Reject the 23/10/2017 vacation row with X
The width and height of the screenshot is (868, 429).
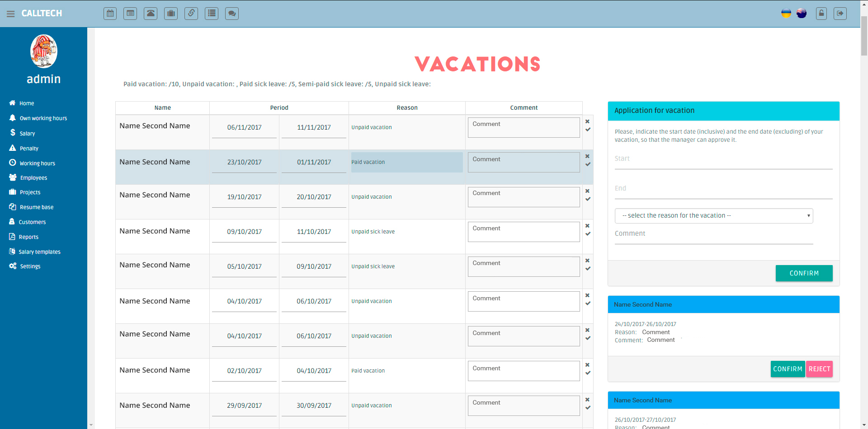587,156
